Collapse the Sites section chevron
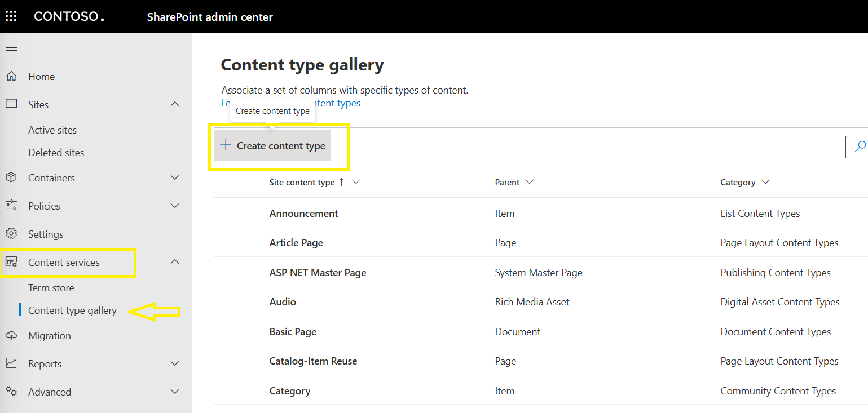This screenshot has width=868, height=413. [x=175, y=104]
